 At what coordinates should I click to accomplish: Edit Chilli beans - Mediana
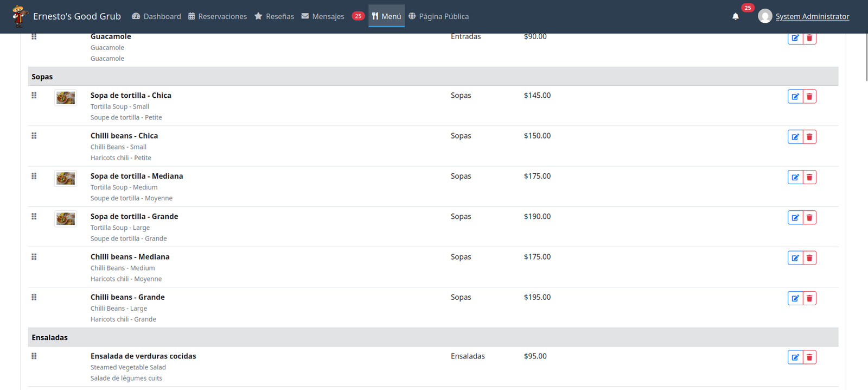point(795,258)
